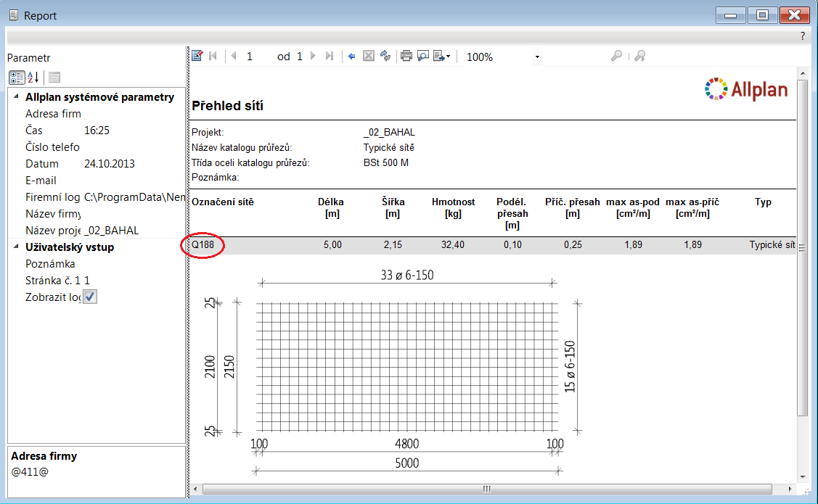Go to next page arrow
Image resolution: width=818 pixels, height=504 pixels.
(x=314, y=56)
